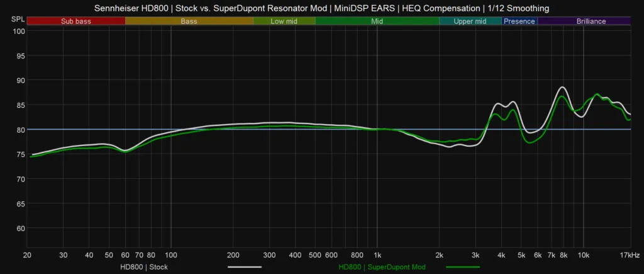Click the 30 frequency axis label
This screenshot has width=644, height=274.
coord(64,256)
